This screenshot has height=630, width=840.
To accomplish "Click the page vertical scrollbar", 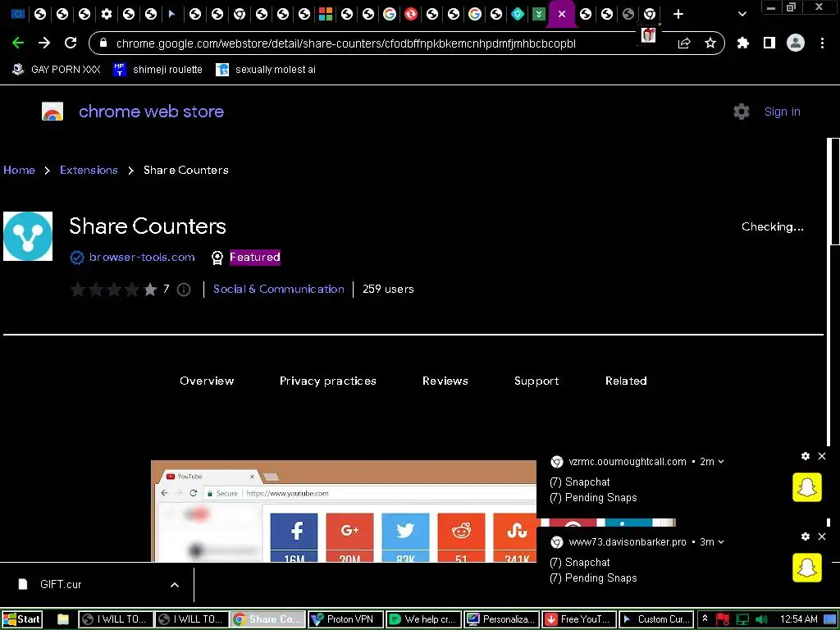I will (x=833, y=192).
